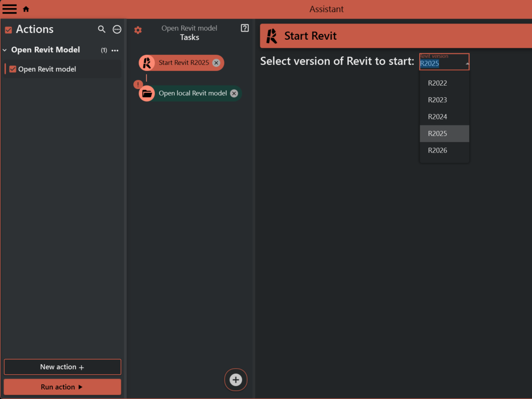Go to the home screen icon
This screenshot has width=532, height=399.
click(26, 9)
